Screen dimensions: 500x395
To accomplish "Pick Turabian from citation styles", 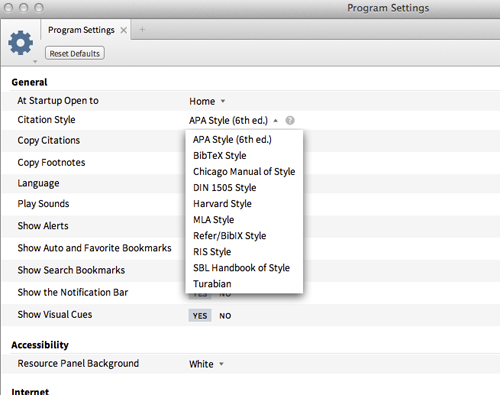I will [212, 284].
